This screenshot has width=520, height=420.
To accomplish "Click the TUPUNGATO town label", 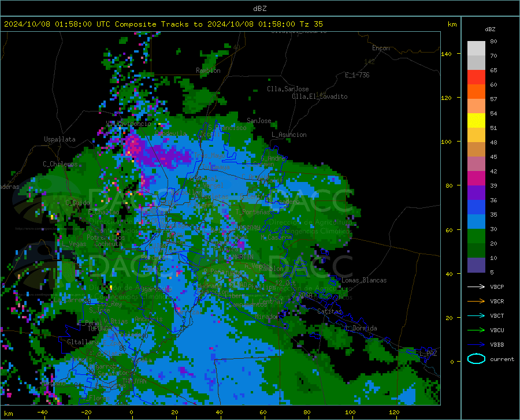I will 103,329.
